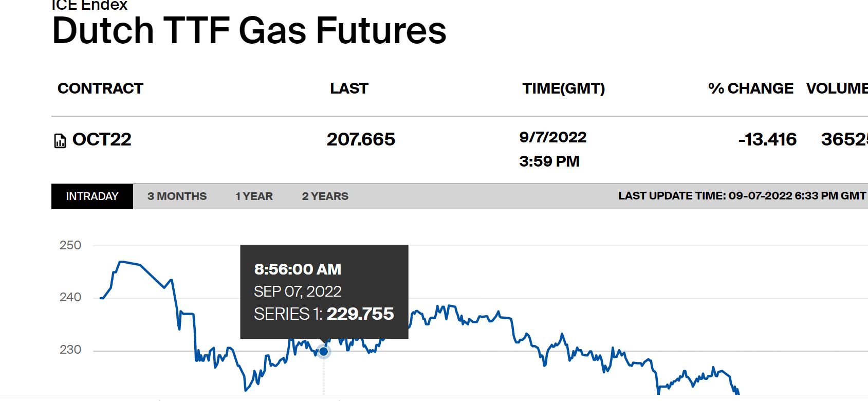Click the SERIES 1: 229.755 tooltip value
868x401 pixels.
(x=324, y=314)
